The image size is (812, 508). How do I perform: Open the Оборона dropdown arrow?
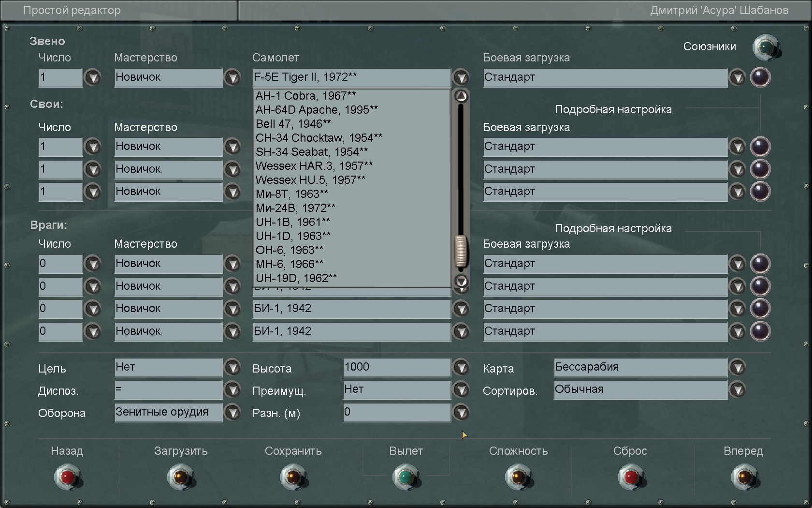[x=232, y=412]
